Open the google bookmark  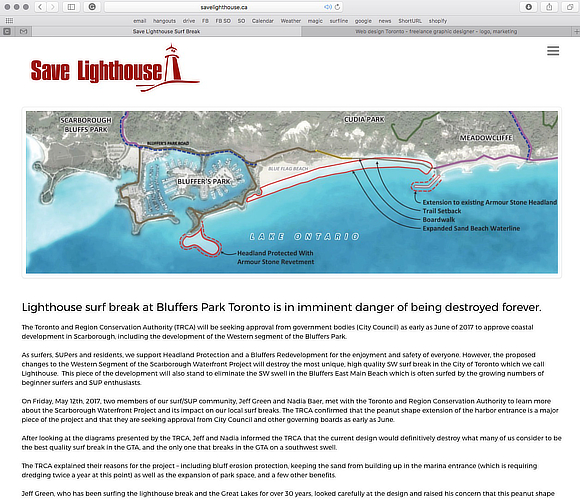click(x=363, y=21)
